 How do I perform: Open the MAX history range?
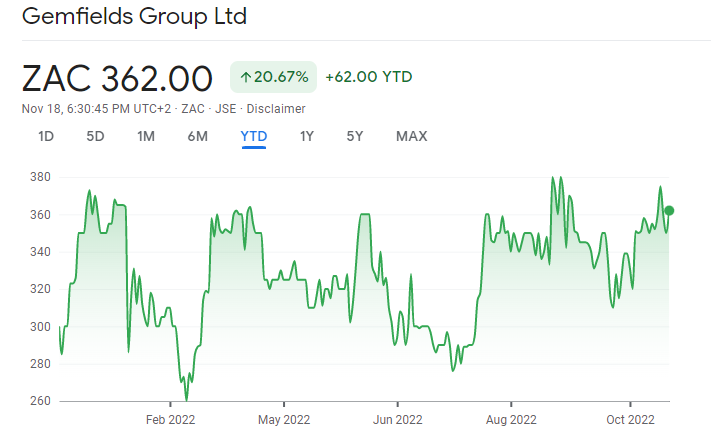coord(411,136)
